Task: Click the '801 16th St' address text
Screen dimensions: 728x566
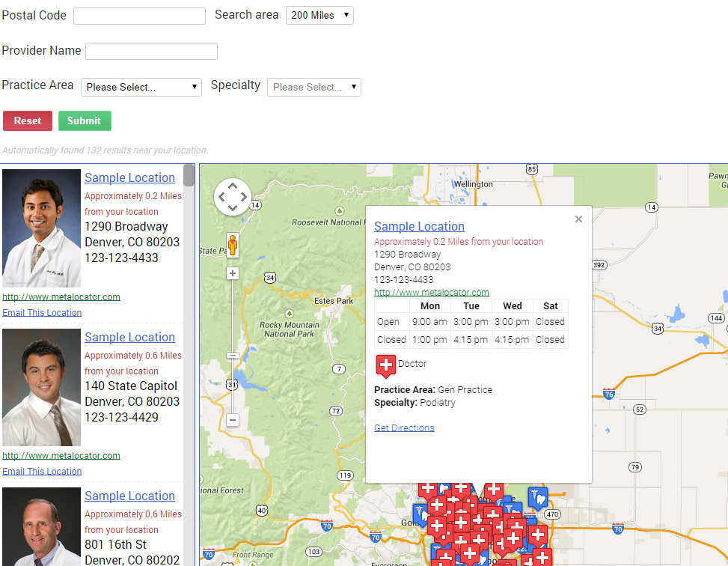Action: tap(116, 544)
